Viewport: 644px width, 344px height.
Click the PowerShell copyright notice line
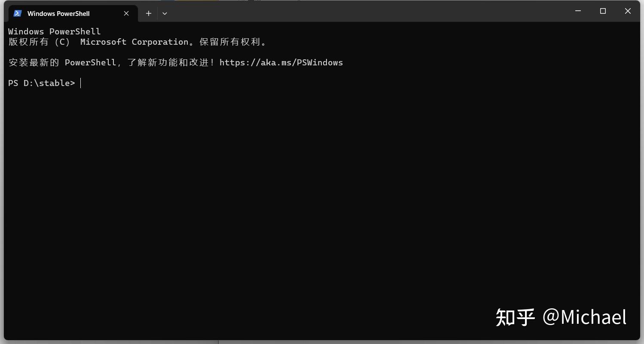coord(137,42)
